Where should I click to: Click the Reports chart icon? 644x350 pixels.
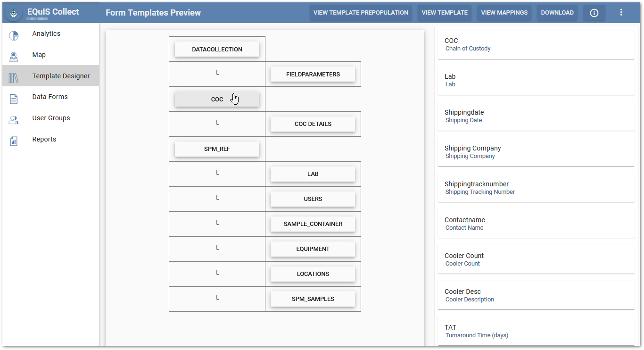pos(14,141)
